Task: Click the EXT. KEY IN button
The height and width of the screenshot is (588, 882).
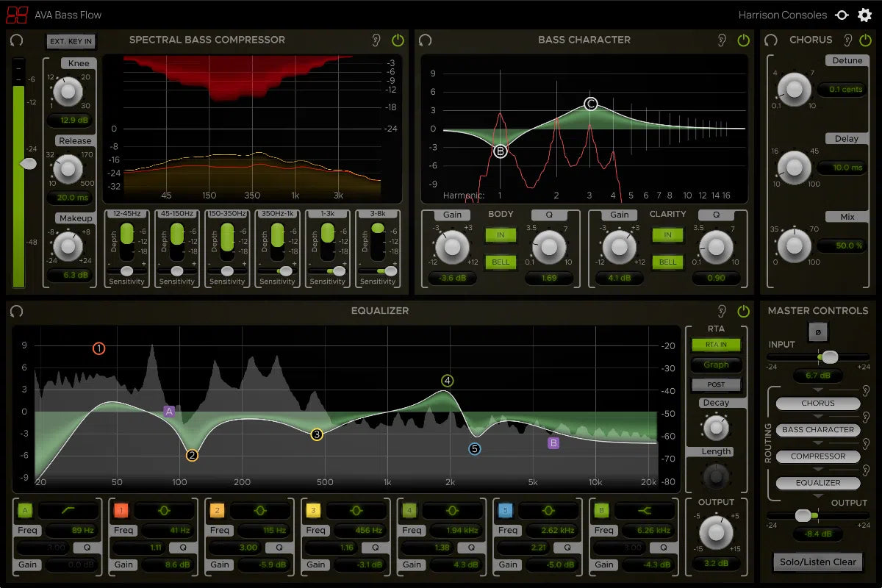Action: coord(71,41)
